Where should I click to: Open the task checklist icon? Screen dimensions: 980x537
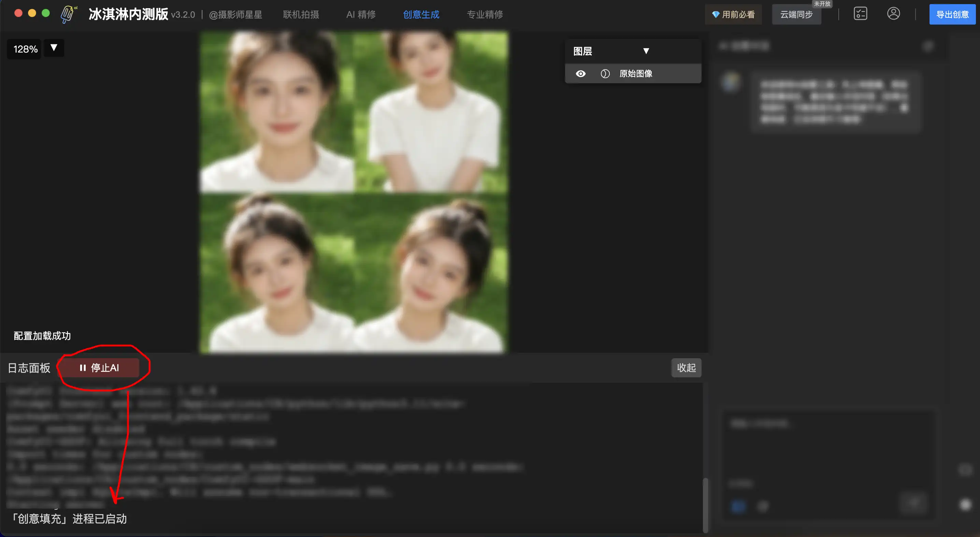[x=860, y=14]
